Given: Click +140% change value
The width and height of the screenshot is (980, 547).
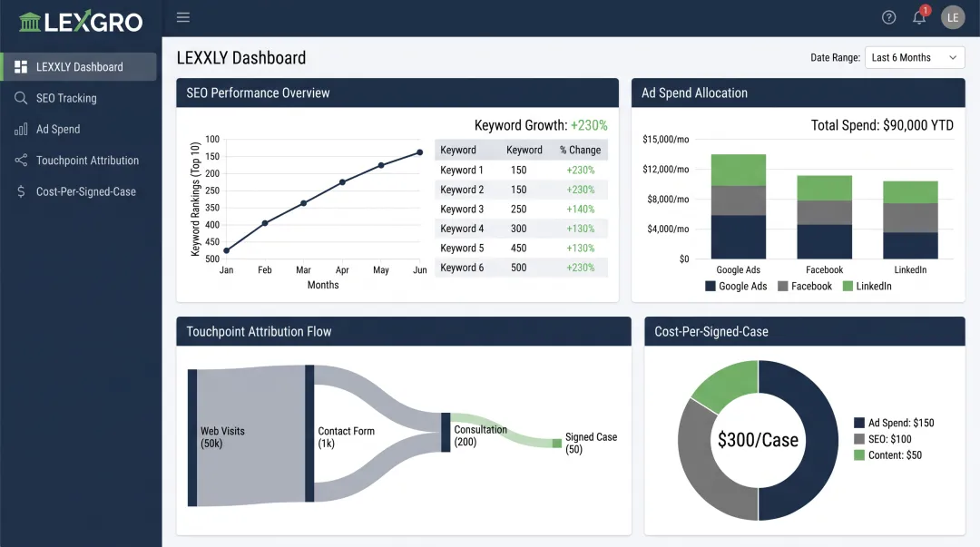Looking at the screenshot, I should click(x=580, y=209).
